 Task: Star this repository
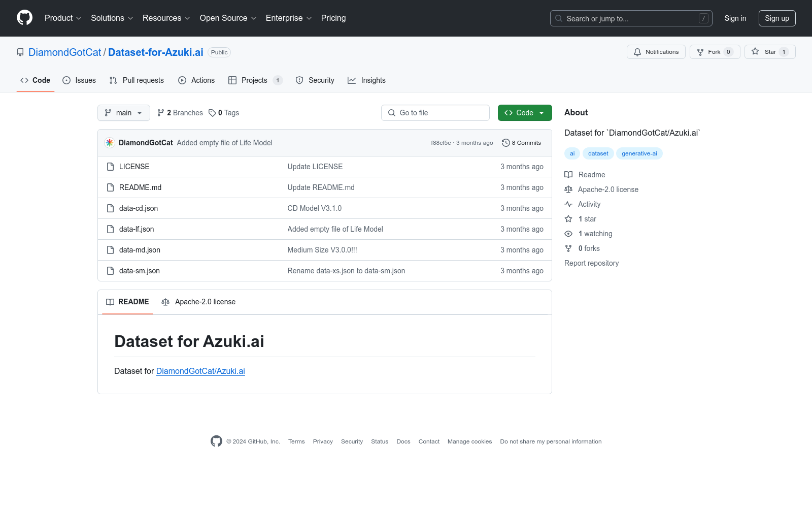pyautogui.click(x=770, y=52)
